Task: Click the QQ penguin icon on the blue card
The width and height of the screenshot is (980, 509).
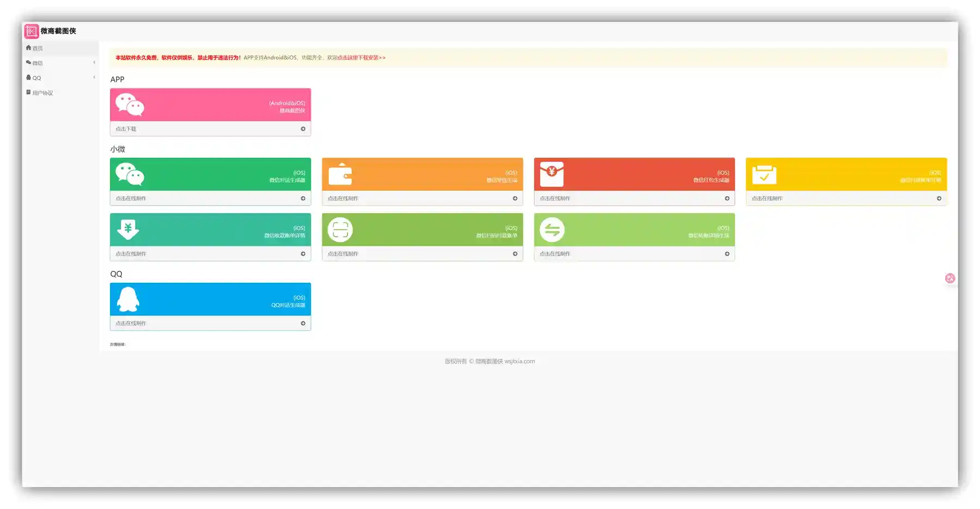Action: 128,299
